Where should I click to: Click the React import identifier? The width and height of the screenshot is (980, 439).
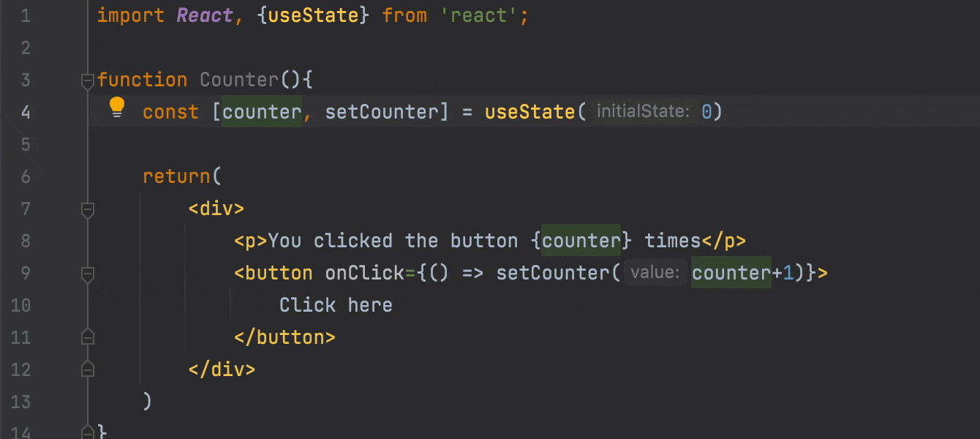205,15
